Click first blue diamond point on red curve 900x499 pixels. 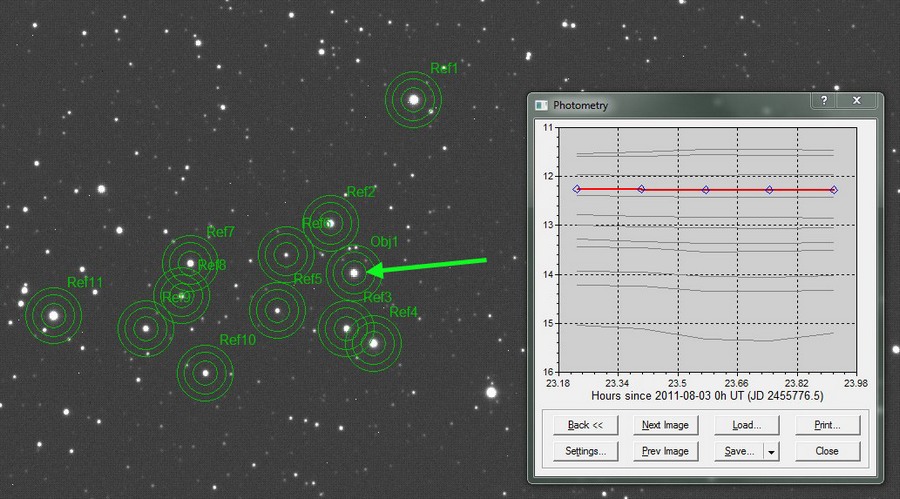576,189
